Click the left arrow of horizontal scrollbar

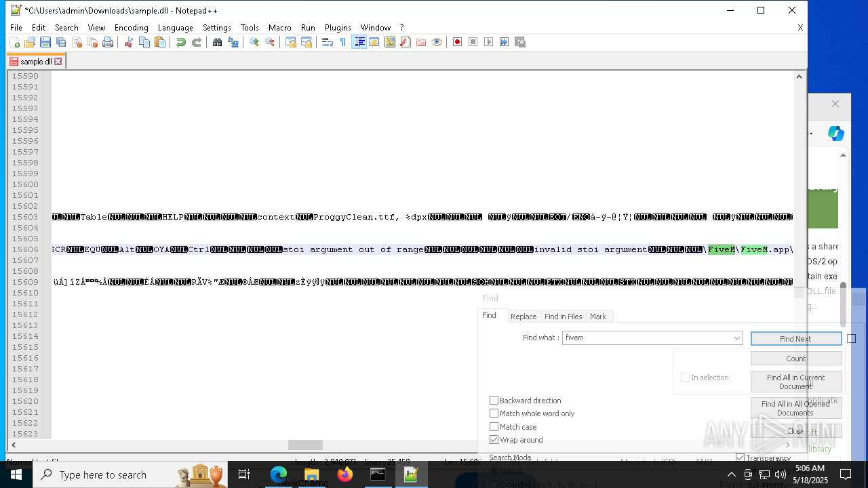click(13, 445)
